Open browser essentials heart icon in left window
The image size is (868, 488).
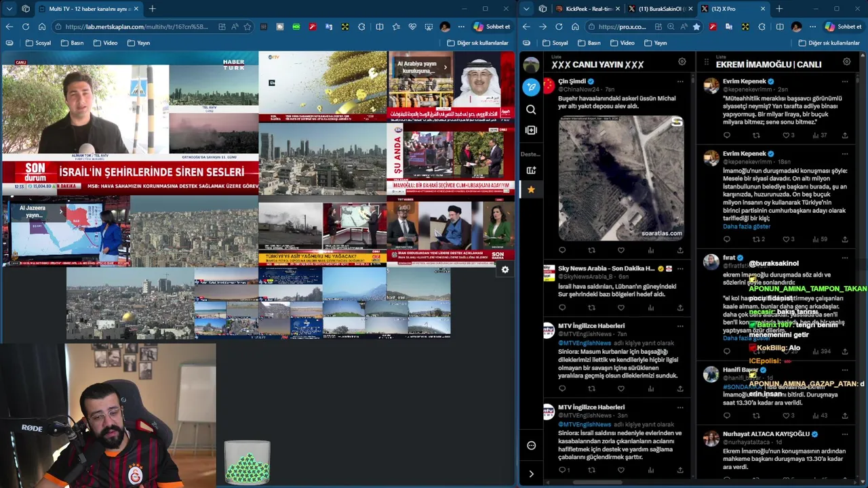(x=412, y=26)
